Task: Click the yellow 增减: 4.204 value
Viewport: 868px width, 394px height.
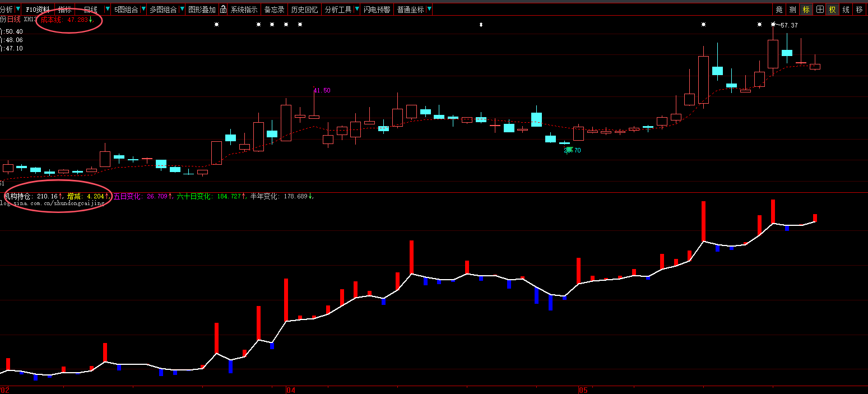Action: (x=87, y=197)
